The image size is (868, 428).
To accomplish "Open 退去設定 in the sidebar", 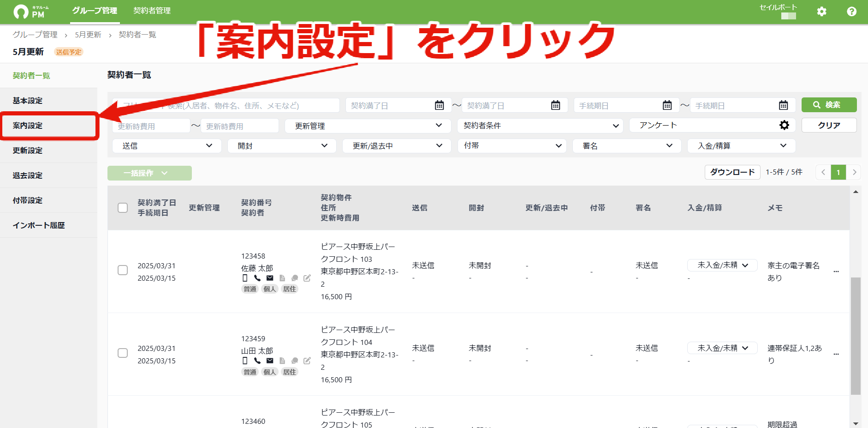I will 48,175.
